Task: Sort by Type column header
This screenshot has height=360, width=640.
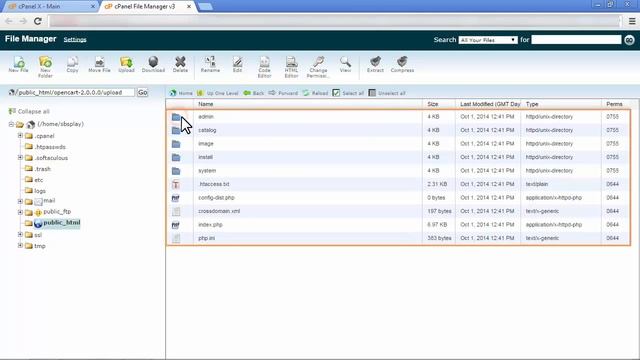Action: pos(532,104)
